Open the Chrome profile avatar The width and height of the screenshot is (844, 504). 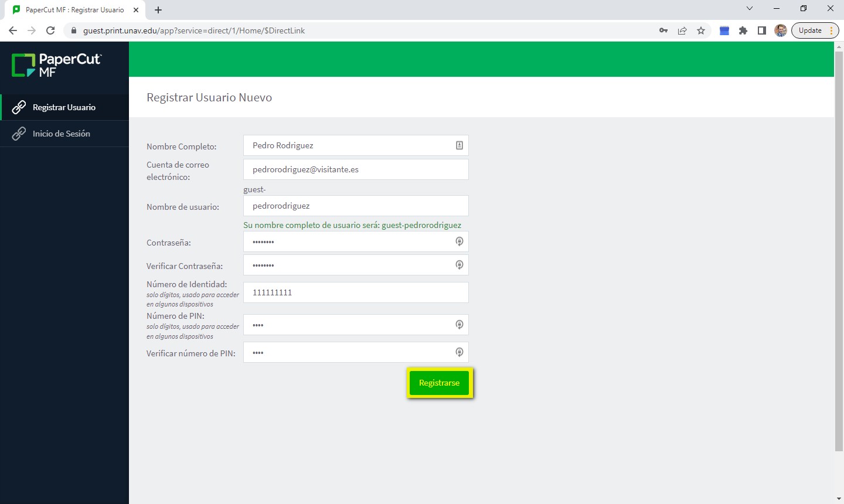[780, 30]
